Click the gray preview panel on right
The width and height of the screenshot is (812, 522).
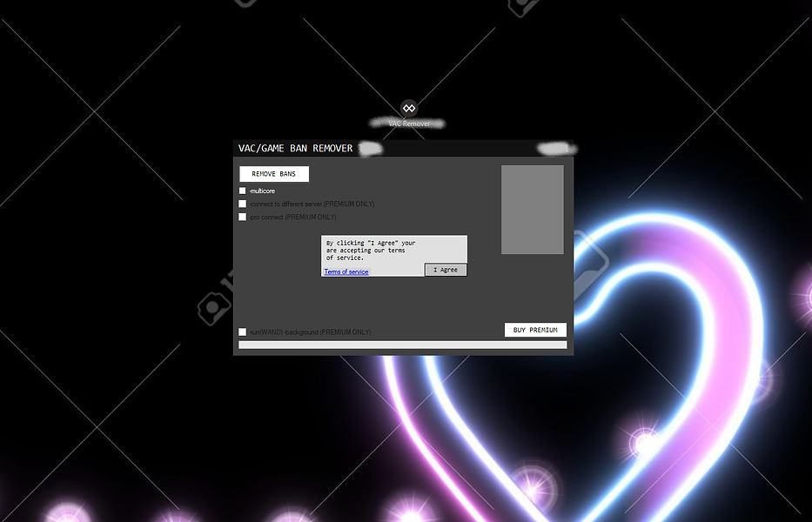tap(533, 210)
